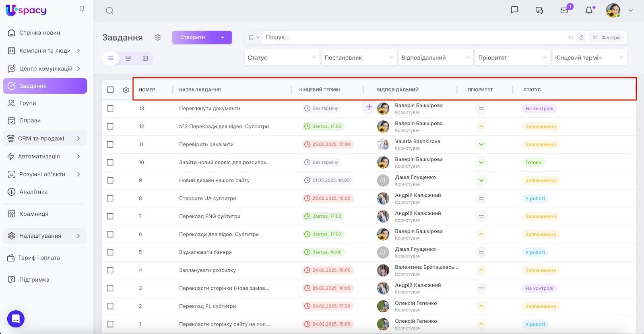Open task 'Переглянути документи'
This screenshot has height=334, width=644.
(x=209, y=109)
